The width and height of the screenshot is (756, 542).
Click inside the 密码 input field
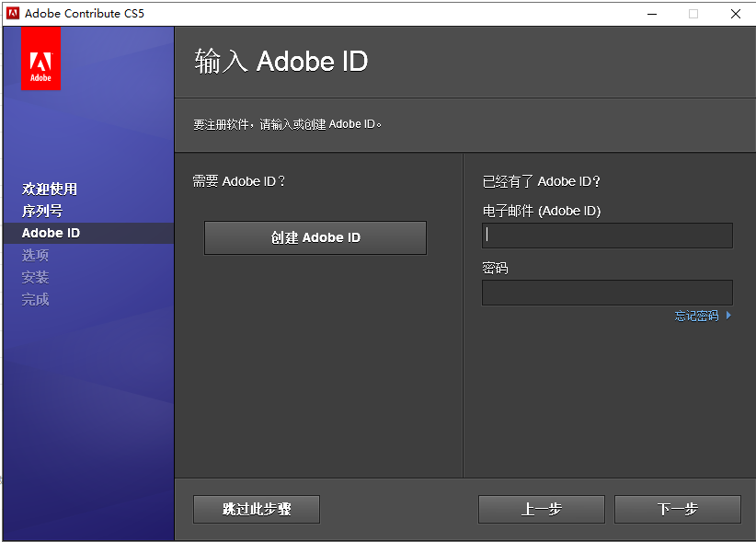(x=606, y=292)
